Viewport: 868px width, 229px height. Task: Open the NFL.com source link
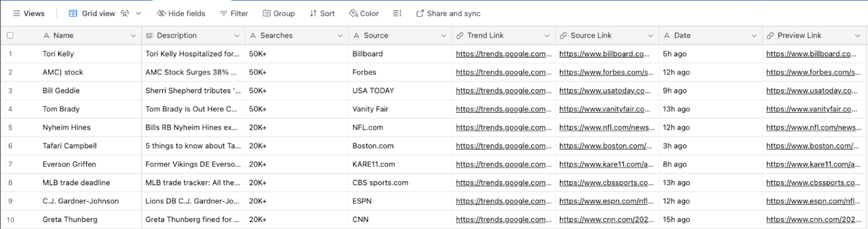click(x=607, y=128)
